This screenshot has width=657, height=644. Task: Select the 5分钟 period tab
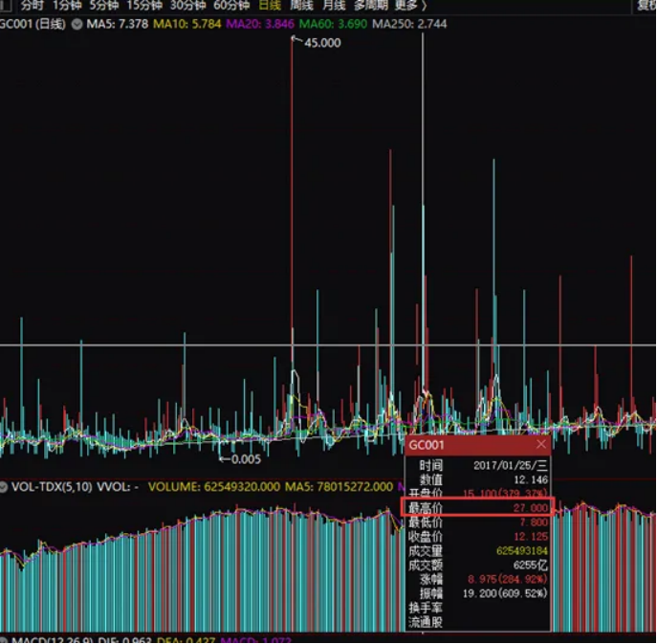[x=104, y=5]
